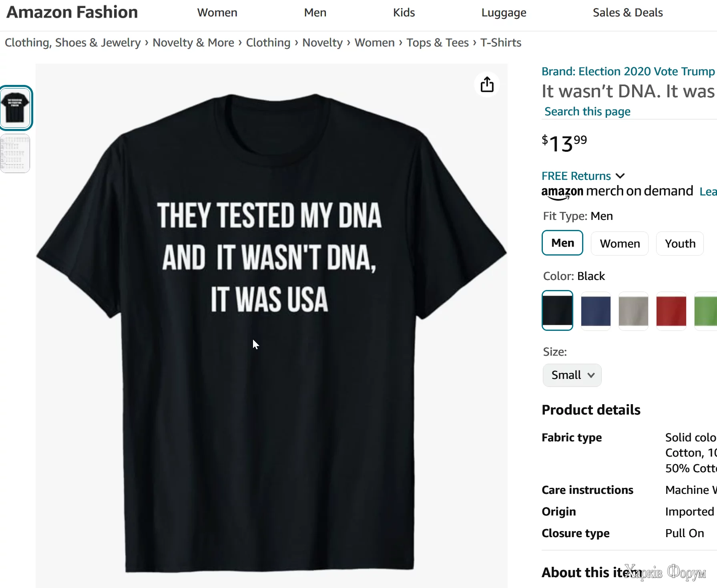Click the share icon on product image
Image resolution: width=717 pixels, height=588 pixels.
coord(487,85)
